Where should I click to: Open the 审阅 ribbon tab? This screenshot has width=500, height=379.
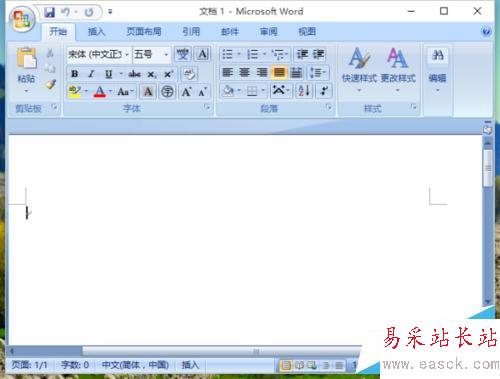point(268,32)
